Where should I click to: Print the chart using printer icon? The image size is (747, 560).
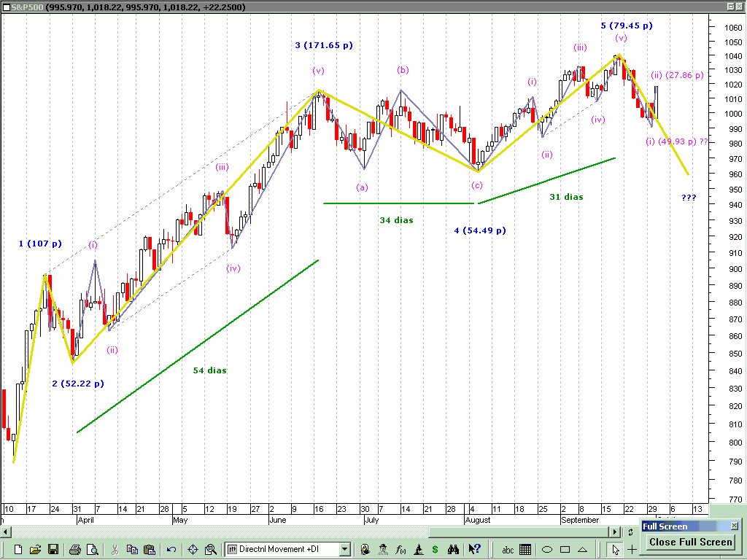click(x=75, y=550)
